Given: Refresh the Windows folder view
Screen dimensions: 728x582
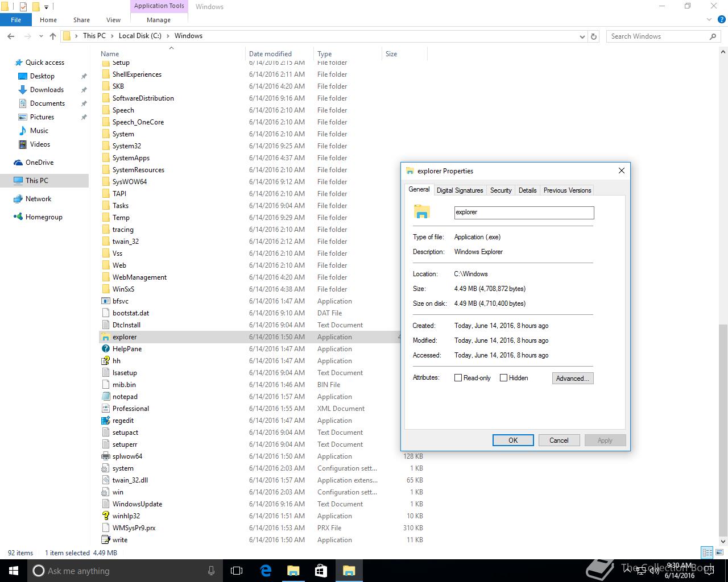Looking at the screenshot, I should [594, 36].
